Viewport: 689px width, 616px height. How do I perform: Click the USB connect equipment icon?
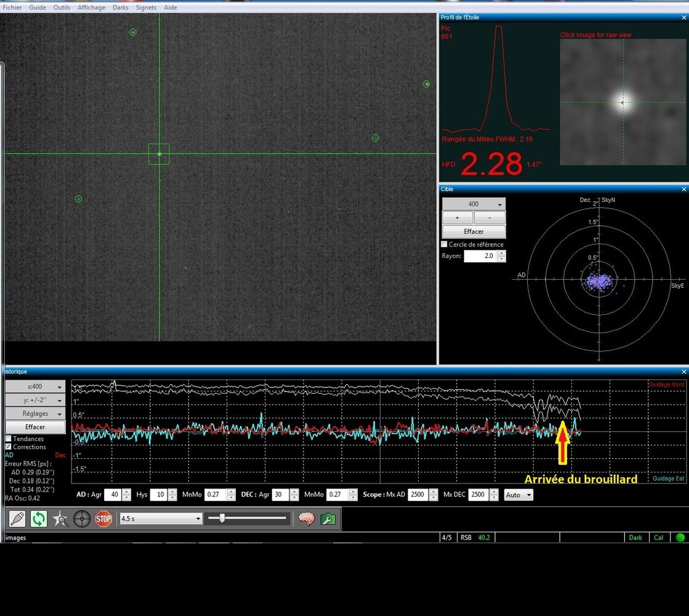[17, 519]
